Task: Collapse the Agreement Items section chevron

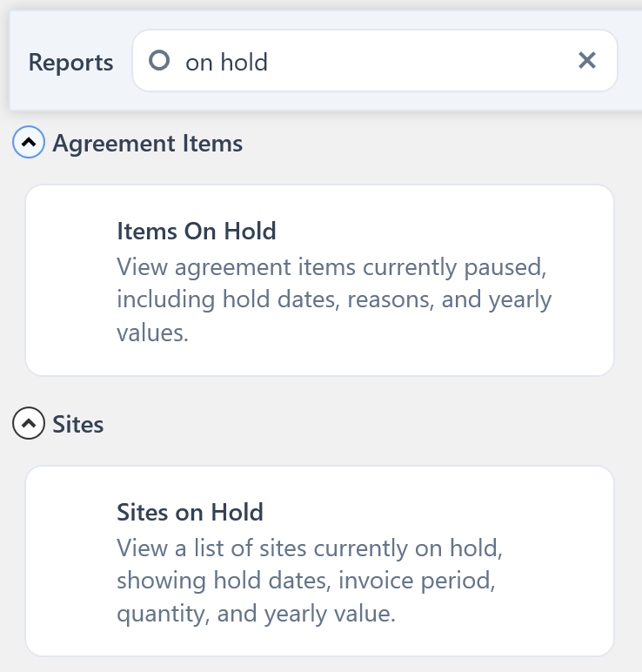Action: click(29, 143)
